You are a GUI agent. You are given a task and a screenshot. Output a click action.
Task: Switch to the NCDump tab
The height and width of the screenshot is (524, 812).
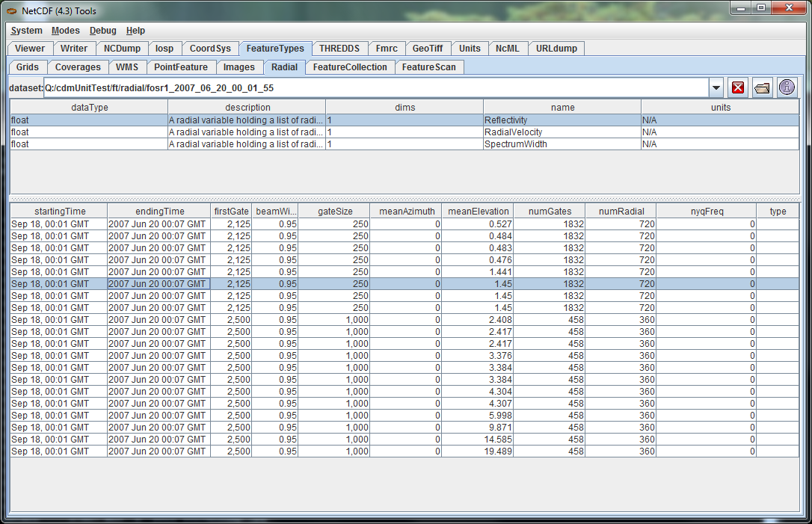pos(122,49)
